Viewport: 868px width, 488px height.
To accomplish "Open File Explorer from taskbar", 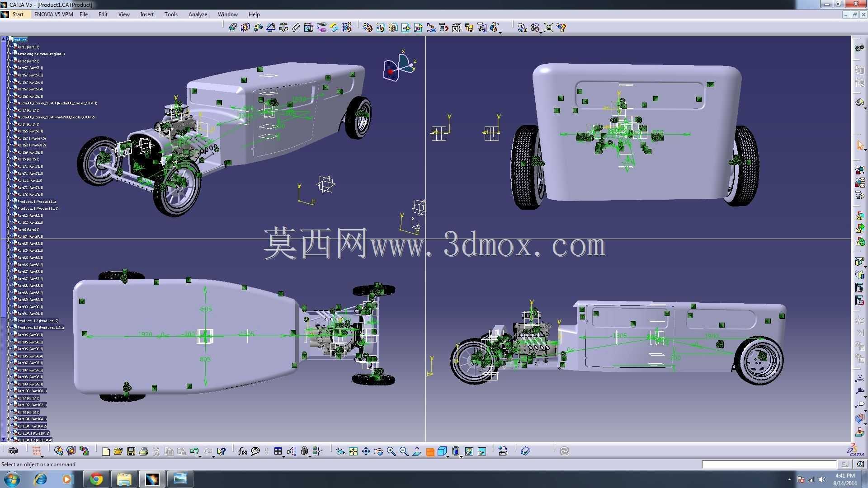I will pyautogui.click(x=124, y=479).
